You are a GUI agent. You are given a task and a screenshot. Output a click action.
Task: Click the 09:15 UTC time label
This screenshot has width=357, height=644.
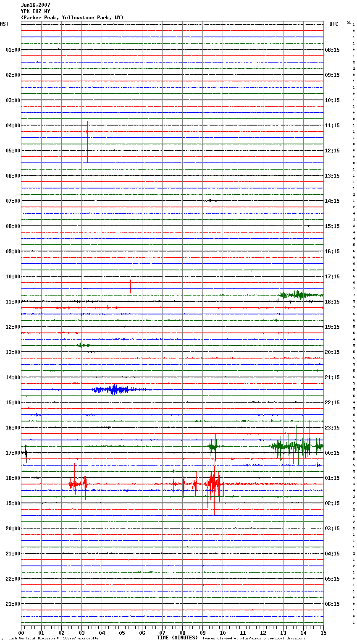click(x=332, y=75)
